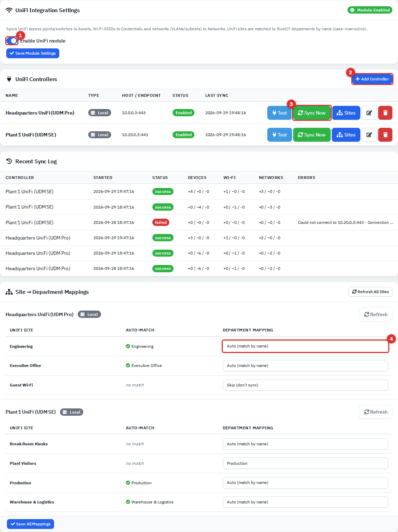Click Enabled badge for Headquarters UniFi (UDM Pro)

[184, 113]
